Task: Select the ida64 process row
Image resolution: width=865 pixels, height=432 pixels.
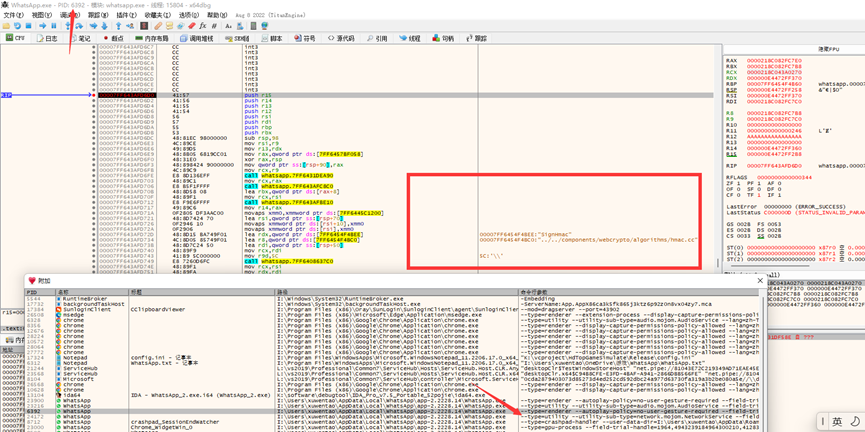Action: click(x=393, y=395)
